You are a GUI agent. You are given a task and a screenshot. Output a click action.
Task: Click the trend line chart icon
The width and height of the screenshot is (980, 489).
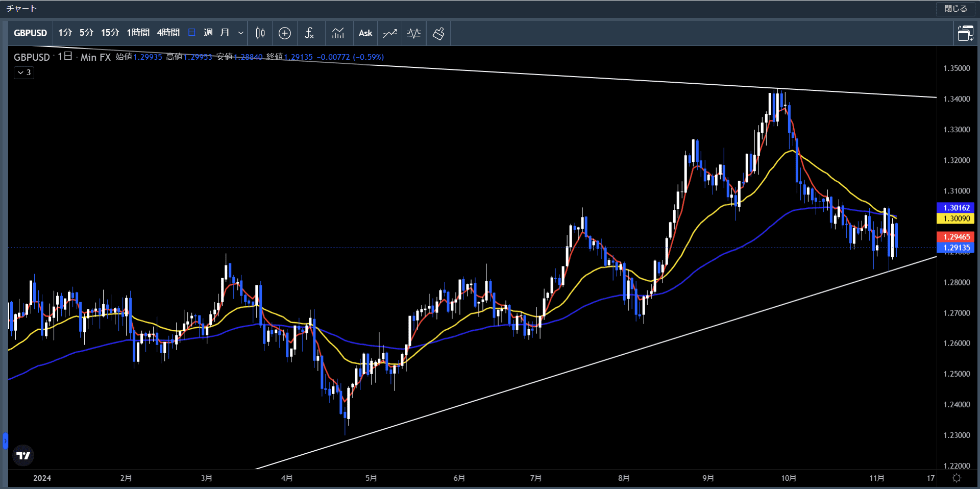coord(390,33)
